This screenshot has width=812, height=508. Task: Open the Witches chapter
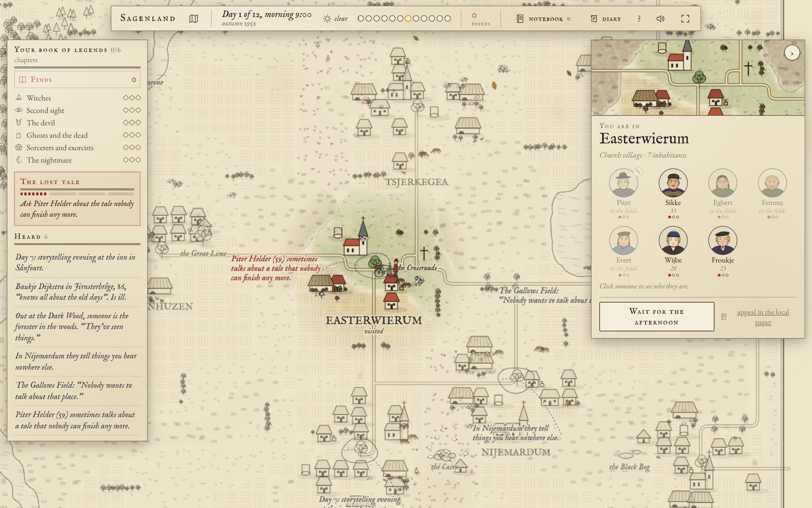(77, 98)
